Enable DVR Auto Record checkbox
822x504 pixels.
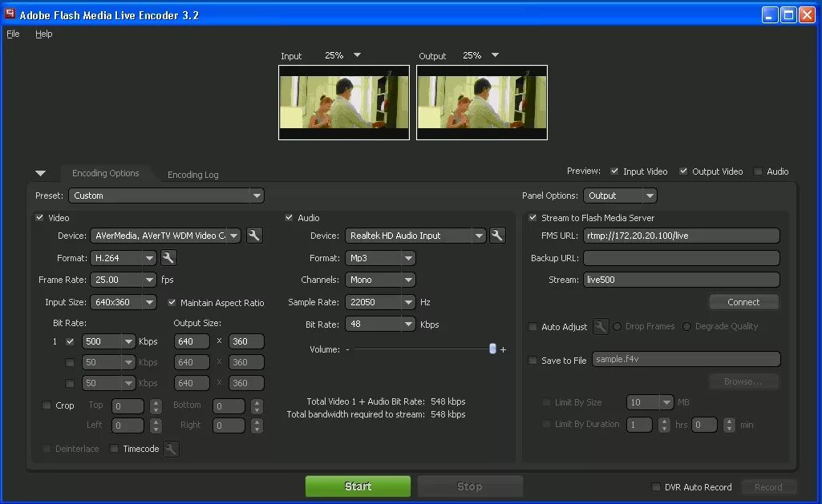point(656,486)
